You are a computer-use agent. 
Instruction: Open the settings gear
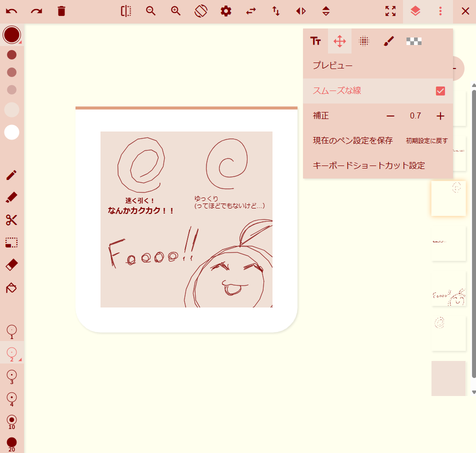[226, 11]
